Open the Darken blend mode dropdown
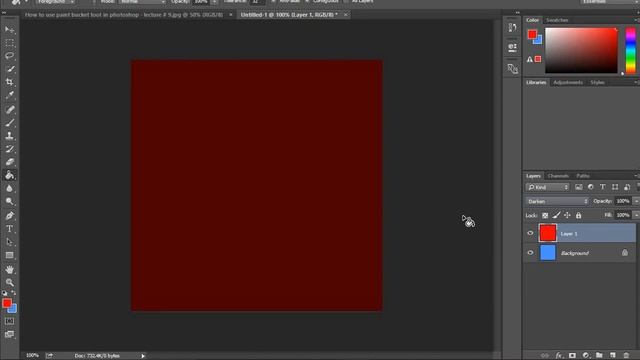640x360 pixels. coord(557,201)
